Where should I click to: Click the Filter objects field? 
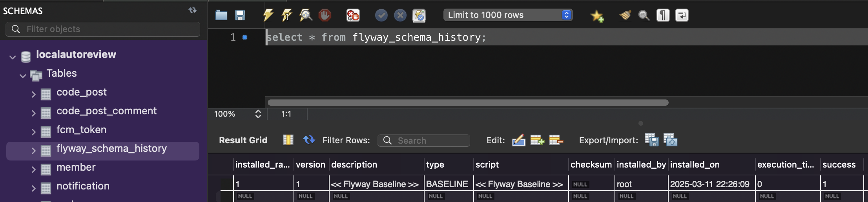pyautogui.click(x=103, y=29)
